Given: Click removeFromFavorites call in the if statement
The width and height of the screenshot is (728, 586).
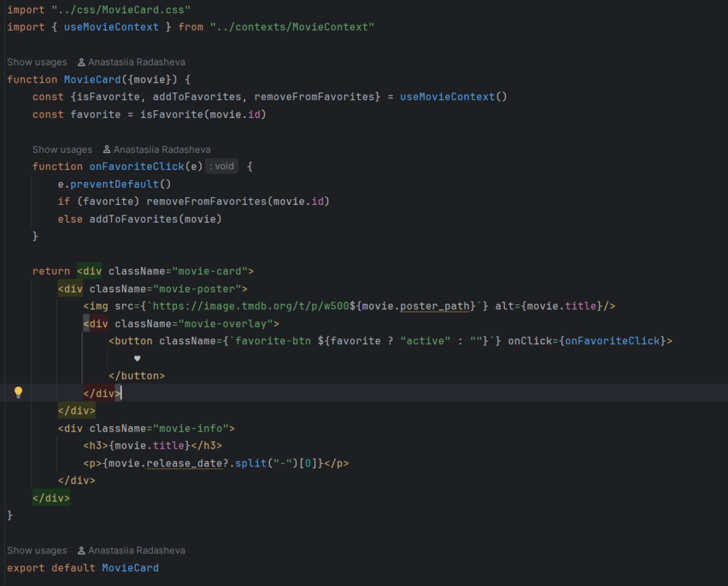Looking at the screenshot, I should tap(206, 201).
